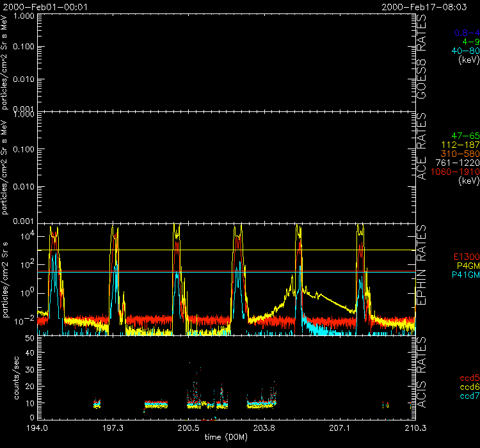Select the green 4-9 keV legend entry
The width and height of the screenshot is (480, 448).
pos(470,42)
